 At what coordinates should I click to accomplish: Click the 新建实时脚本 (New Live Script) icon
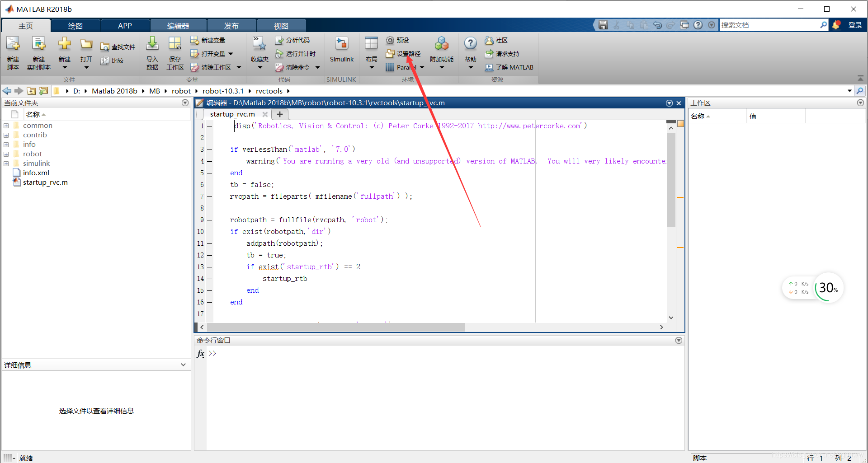coord(39,44)
